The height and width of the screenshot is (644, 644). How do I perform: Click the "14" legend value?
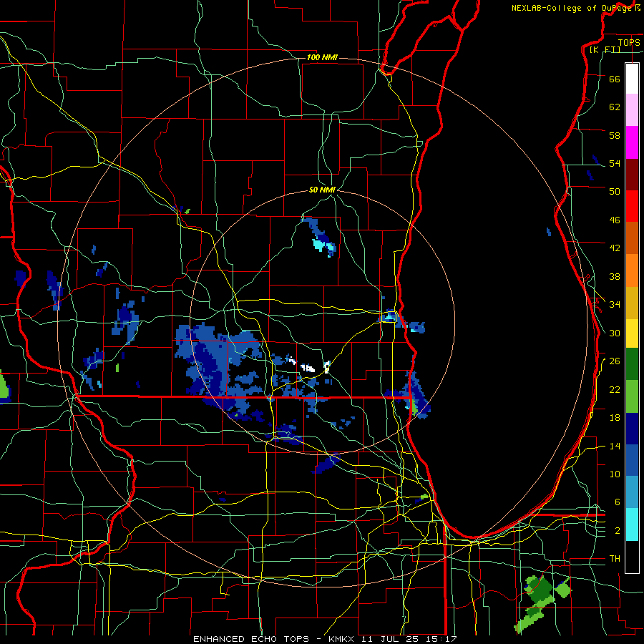coord(615,447)
